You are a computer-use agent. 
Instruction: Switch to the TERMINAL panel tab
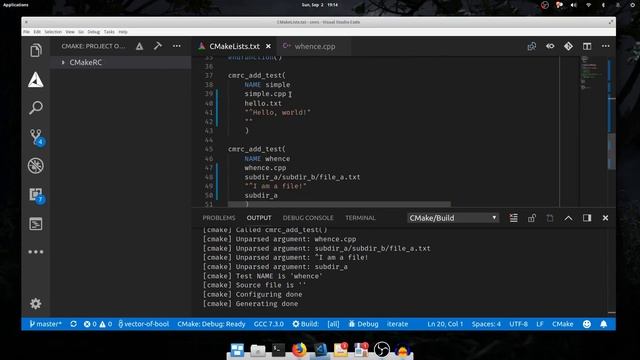360,218
